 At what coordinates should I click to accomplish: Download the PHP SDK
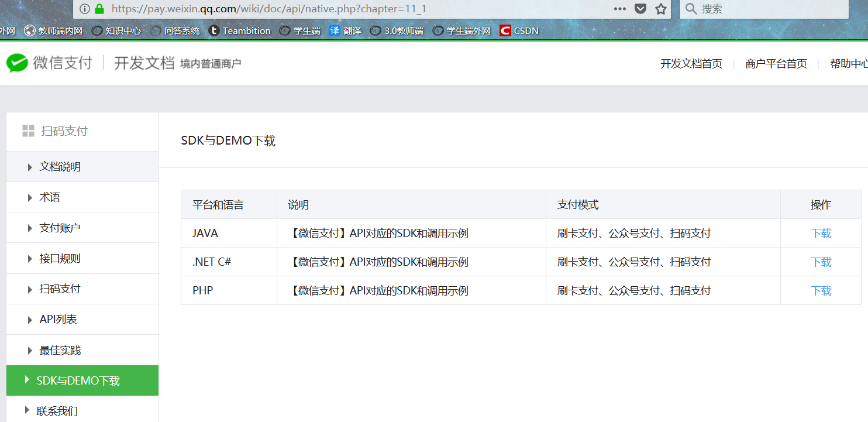point(821,290)
